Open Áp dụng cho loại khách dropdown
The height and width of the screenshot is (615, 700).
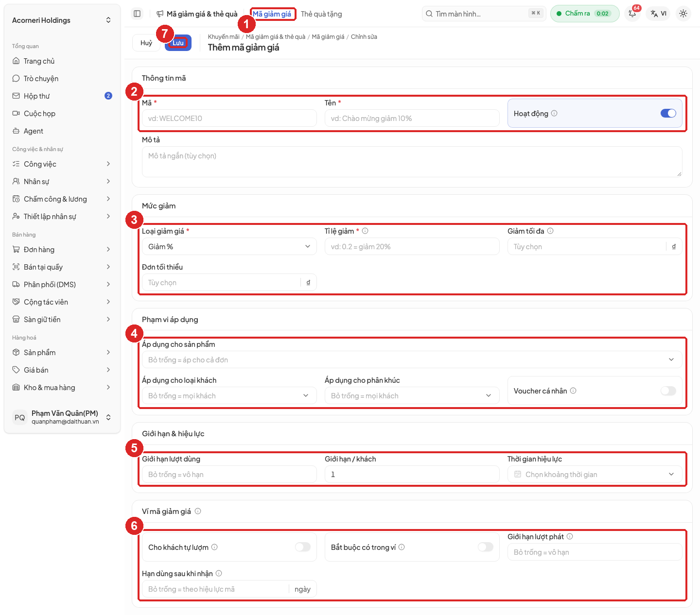tap(228, 395)
